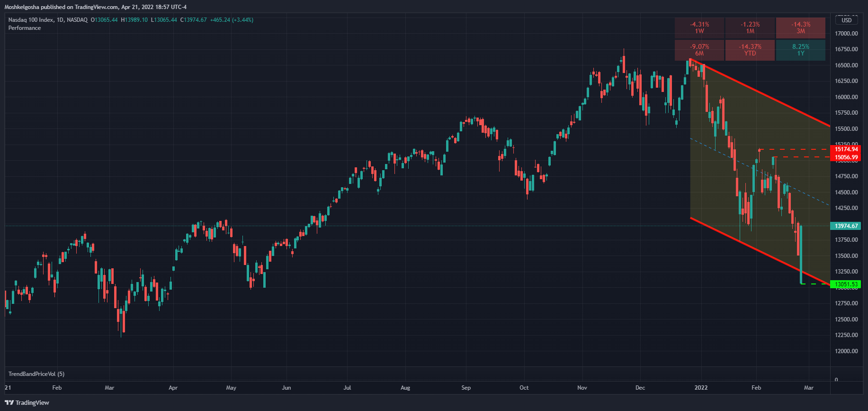868x411 pixels.
Task: Click the green 13051.53 price label
Action: [x=846, y=284]
